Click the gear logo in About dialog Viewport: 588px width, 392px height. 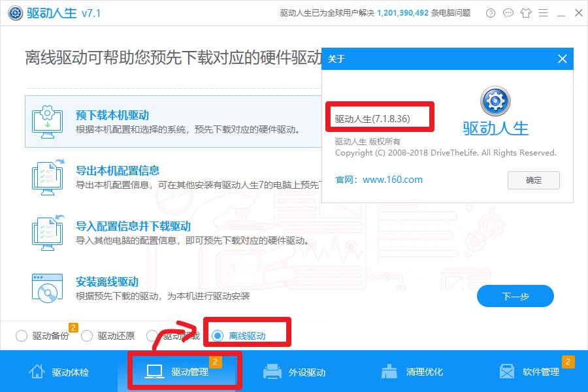pos(495,101)
